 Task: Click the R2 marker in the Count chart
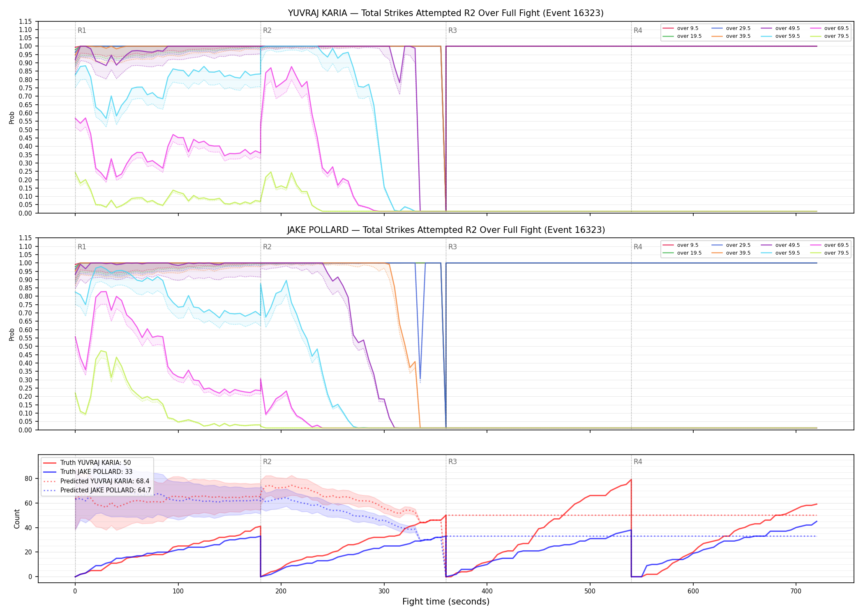(267, 462)
